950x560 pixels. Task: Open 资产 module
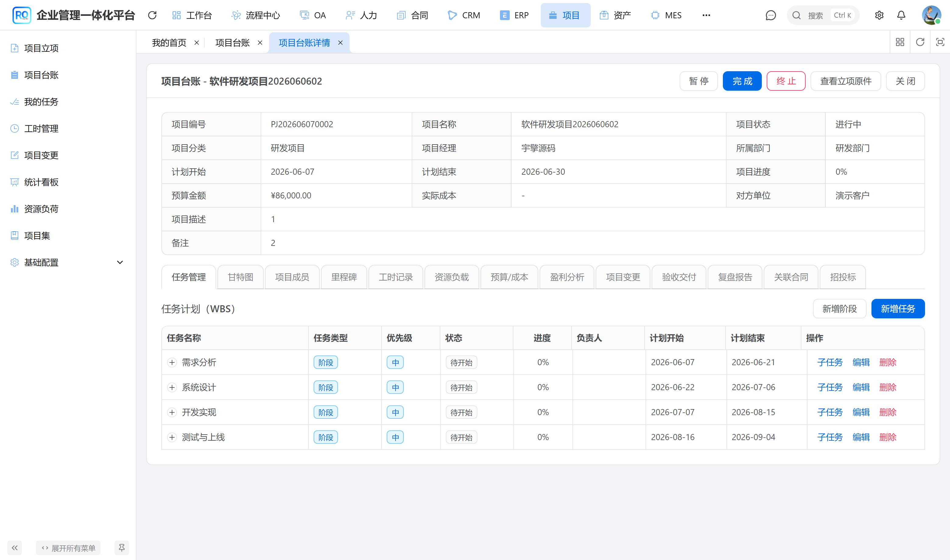pyautogui.click(x=615, y=15)
